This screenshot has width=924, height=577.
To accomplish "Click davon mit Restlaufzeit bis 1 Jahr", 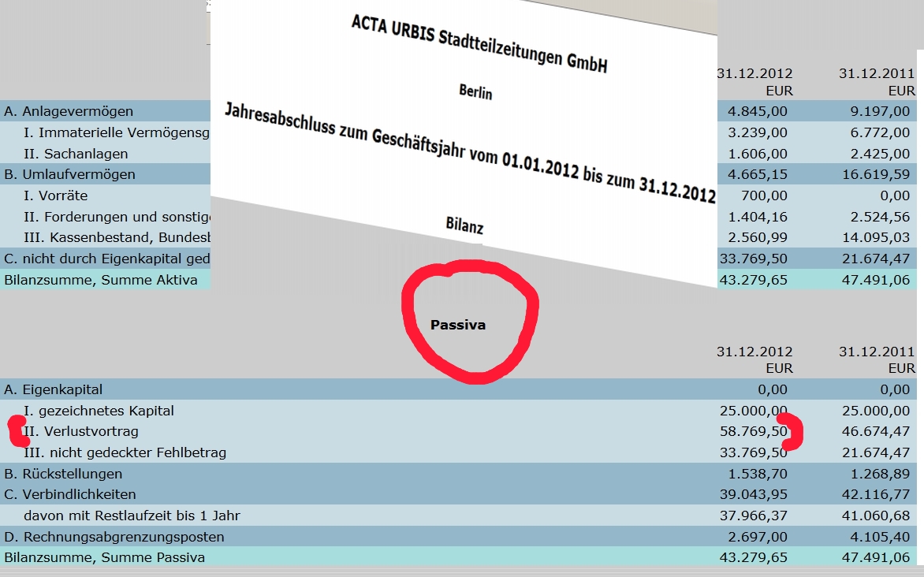I will (x=132, y=516).
